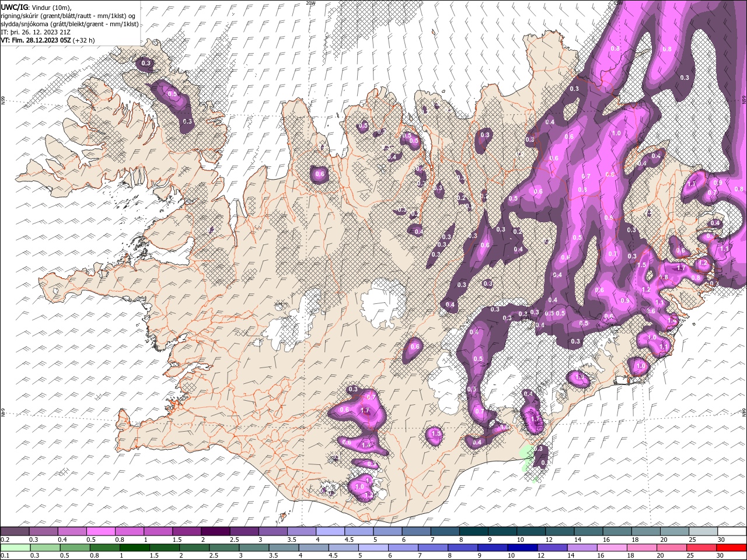Choose the darkest green lower swatch labelled 1
The image size is (747, 560).
[134, 548]
